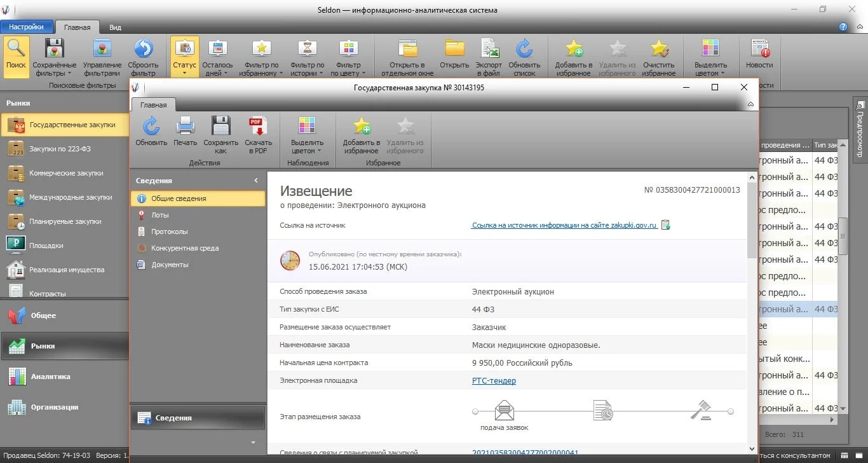
Task: Expand navigation options arrow below Сведения button
Action: pyautogui.click(x=254, y=442)
